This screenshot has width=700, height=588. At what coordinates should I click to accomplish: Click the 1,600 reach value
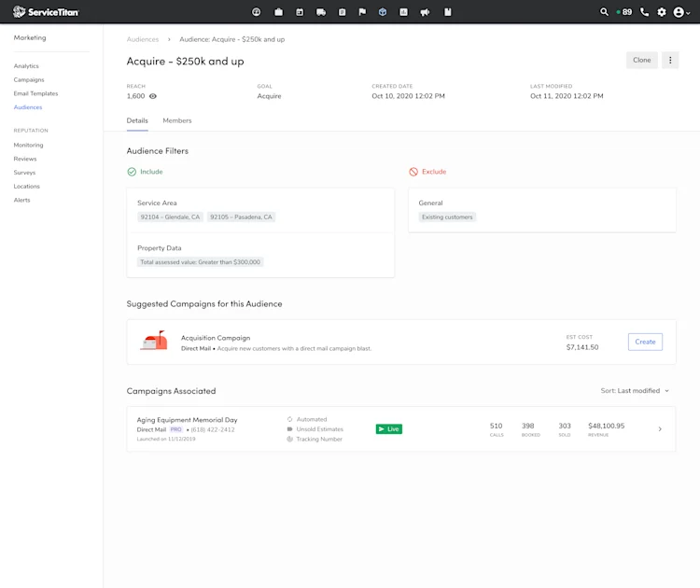click(x=135, y=96)
